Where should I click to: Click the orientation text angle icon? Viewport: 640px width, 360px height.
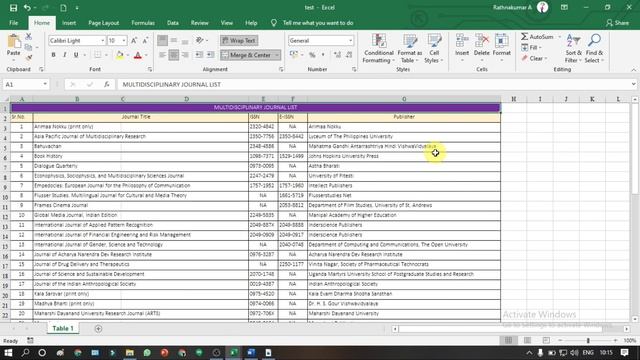coord(200,40)
